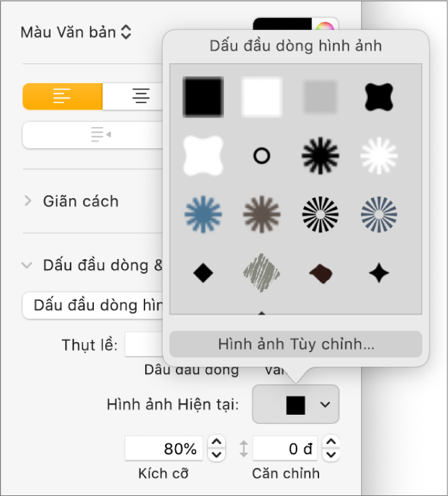Image resolution: width=448 pixels, height=496 pixels.
Task: Click the Hình ảnh Tùy chỉnh button
Action: tap(296, 344)
